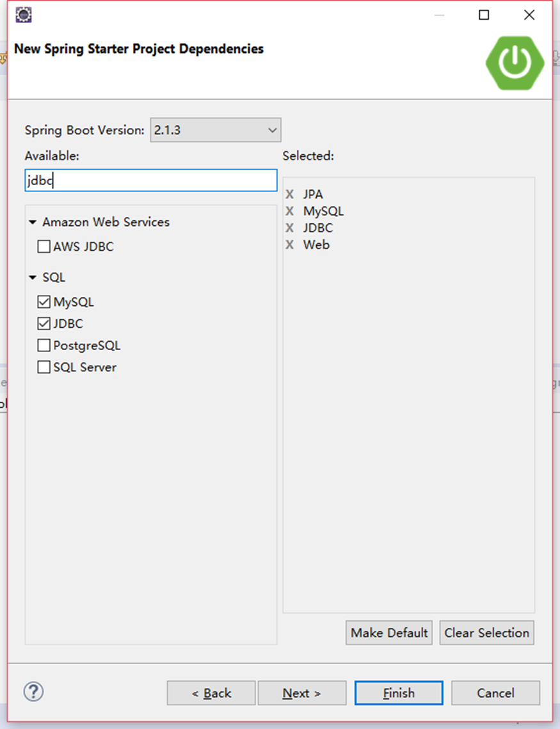This screenshot has width=560, height=729.
Task: Check the PostgreSQL checkbox
Action: (x=44, y=346)
